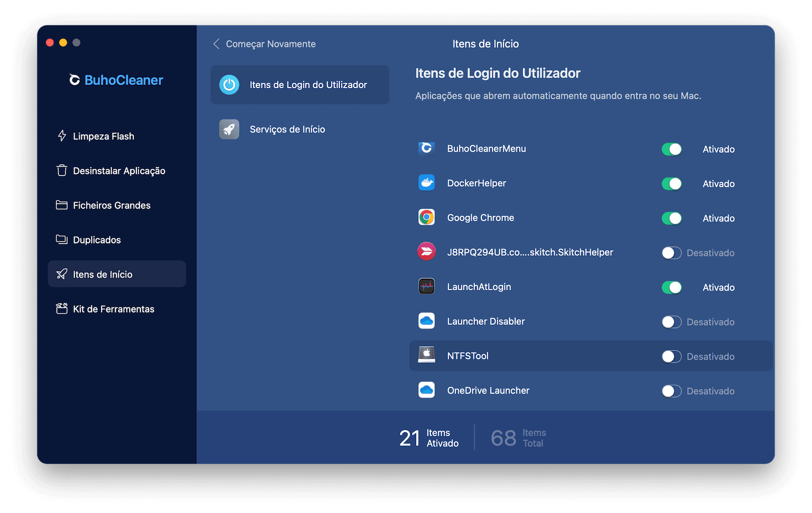Select the Serviços de Início tab
Image resolution: width=812 pixels, height=513 pixels.
pyautogui.click(x=287, y=129)
